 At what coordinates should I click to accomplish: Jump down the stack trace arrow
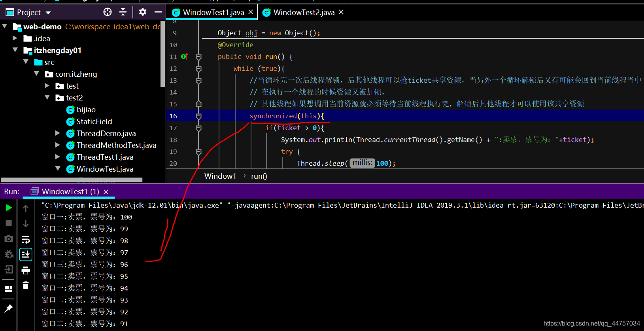[26, 223]
